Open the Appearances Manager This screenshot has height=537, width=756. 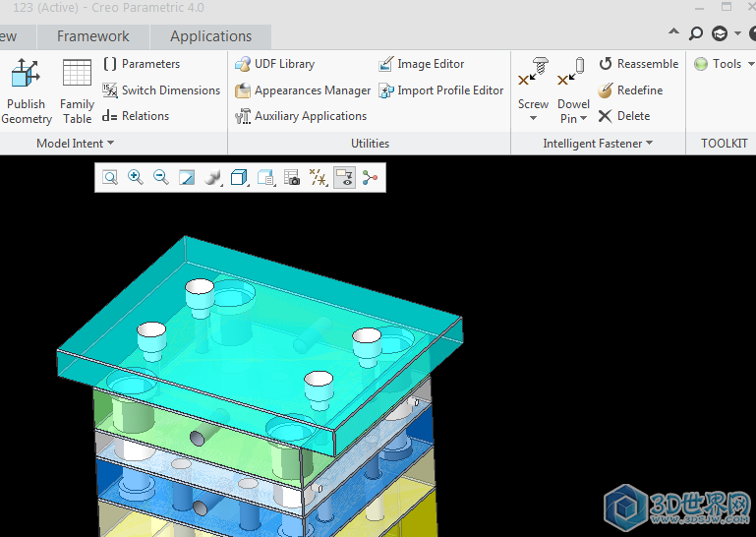tap(303, 90)
